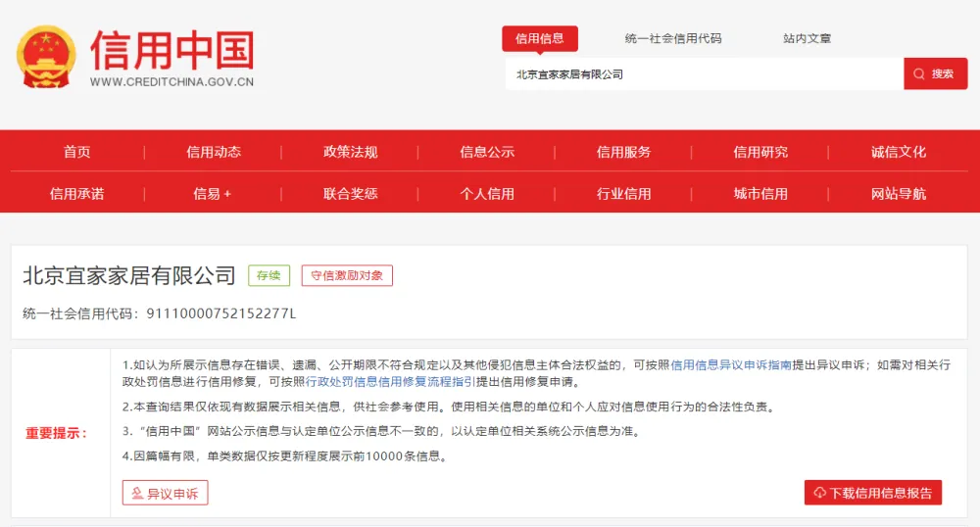
Task: Open the 首页 home menu item
Action: 77,152
